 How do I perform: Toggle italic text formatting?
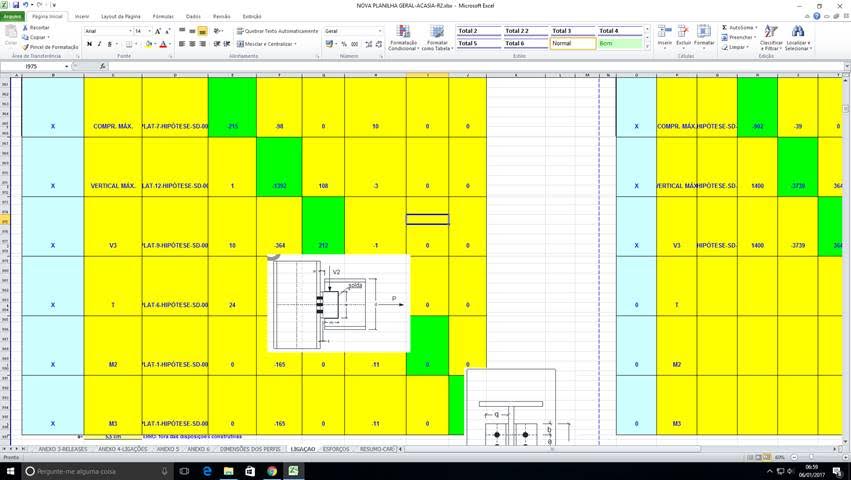99,44
